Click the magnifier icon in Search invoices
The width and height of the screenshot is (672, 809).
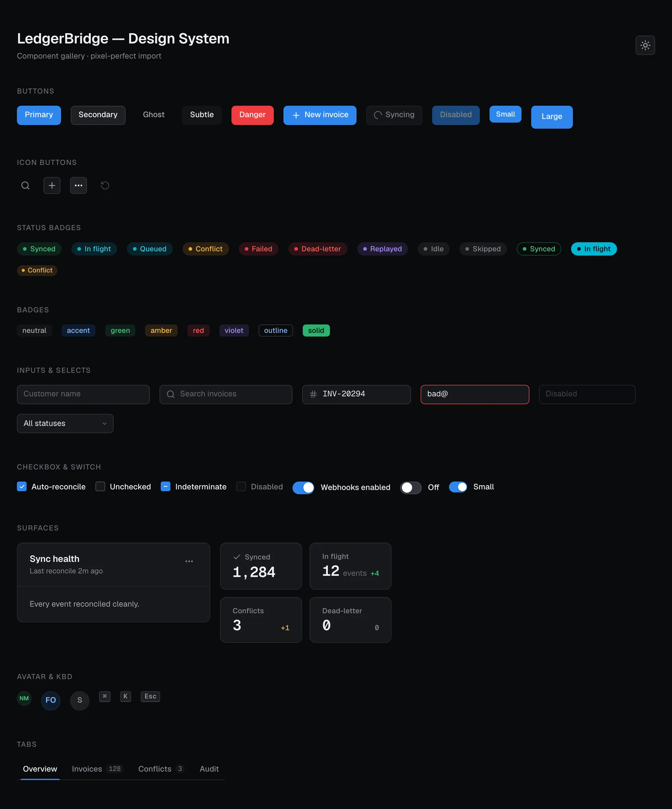pos(171,394)
